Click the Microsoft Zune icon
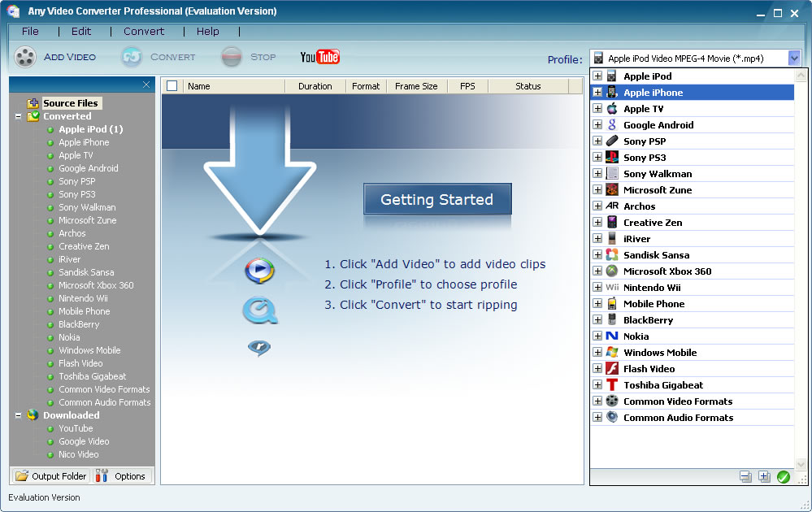This screenshot has height=512, width=812. tap(612, 189)
